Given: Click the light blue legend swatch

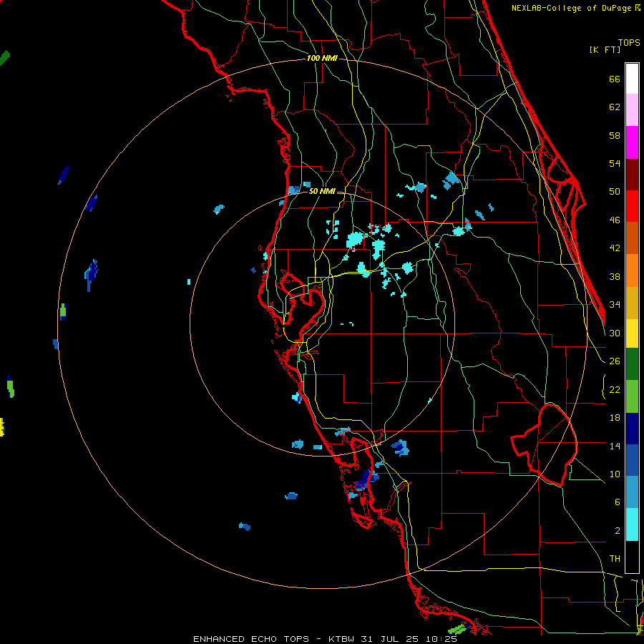Looking at the screenshot, I should [632, 492].
